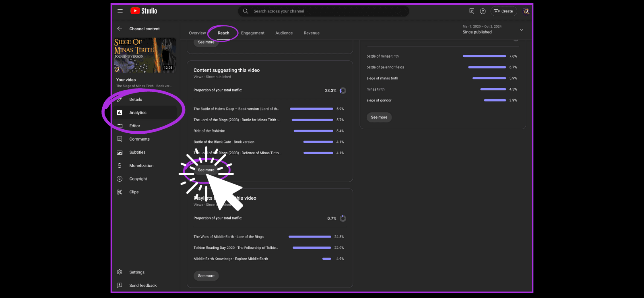Image resolution: width=644 pixels, height=298 pixels.
Task: Click the search term "battle of minas tirith"
Action: (382, 56)
